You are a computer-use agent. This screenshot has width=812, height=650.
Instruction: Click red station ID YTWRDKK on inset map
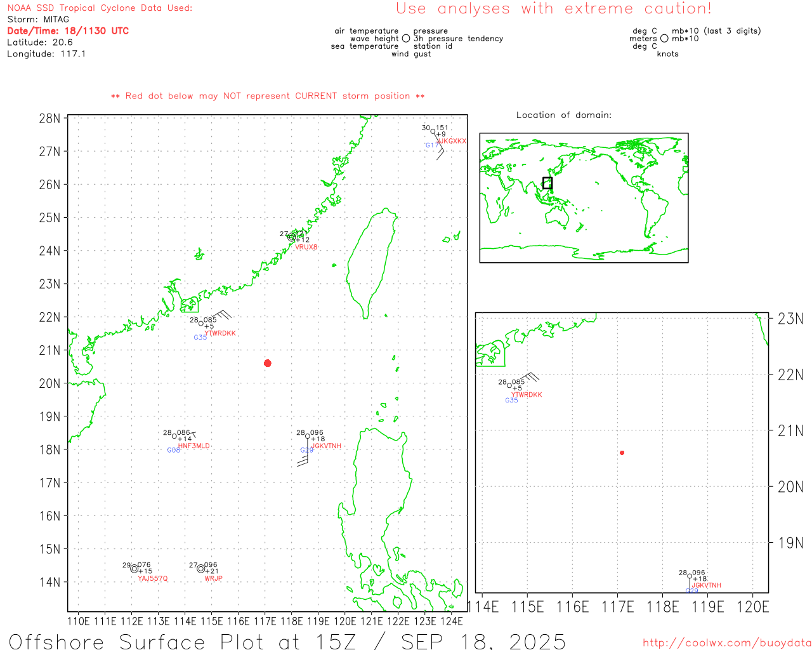click(527, 395)
